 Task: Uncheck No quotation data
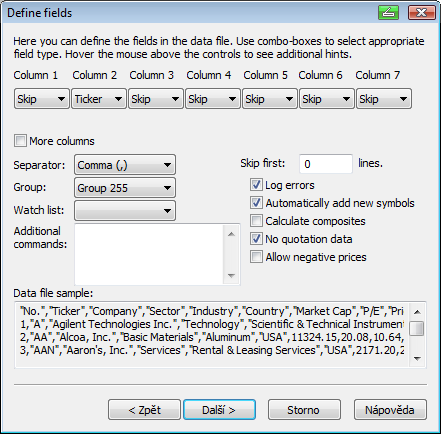point(256,239)
